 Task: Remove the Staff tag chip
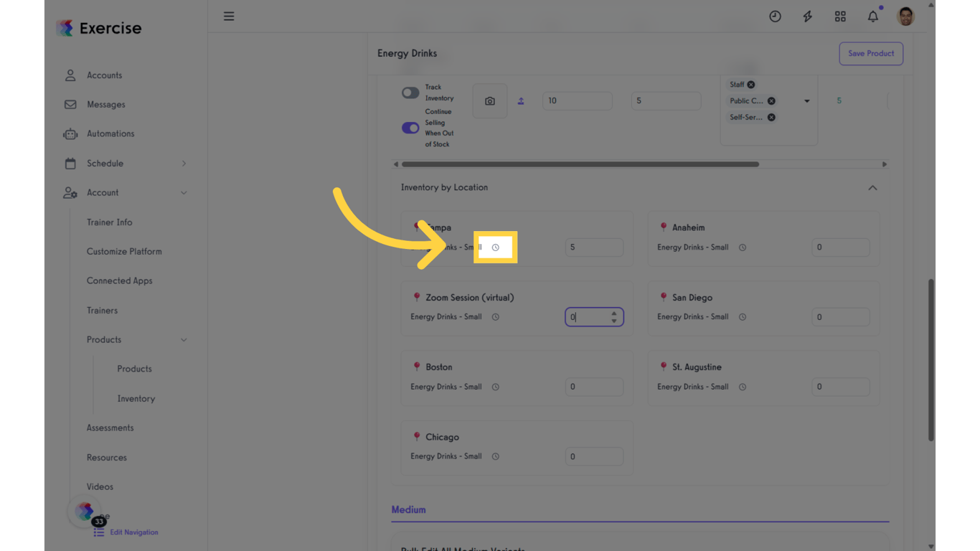751,84
